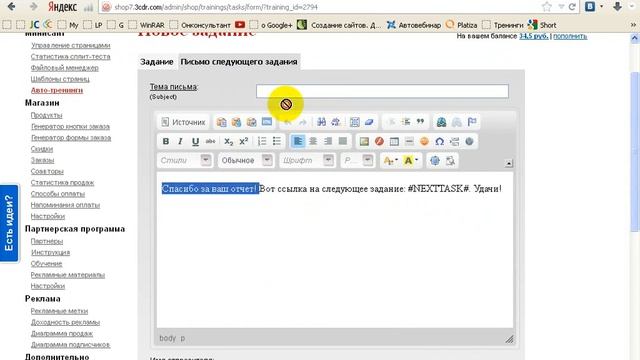
Task: Toggle Subscript formatting
Action: coord(229,141)
